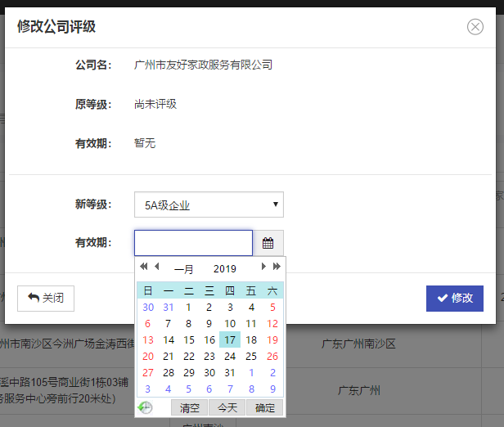Select January 10 in calendar
This screenshot has height=427, width=504.
230,324
